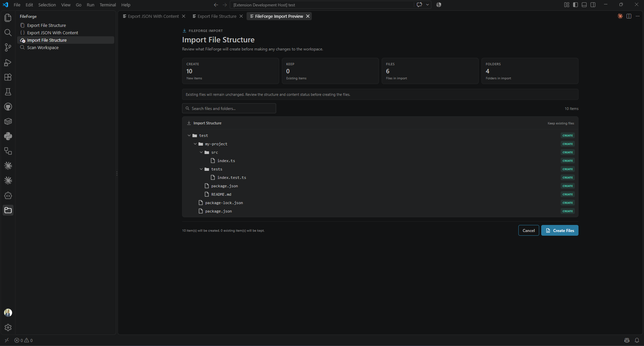
Task: Open the Edit menu
Action: [x=29, y=5]
